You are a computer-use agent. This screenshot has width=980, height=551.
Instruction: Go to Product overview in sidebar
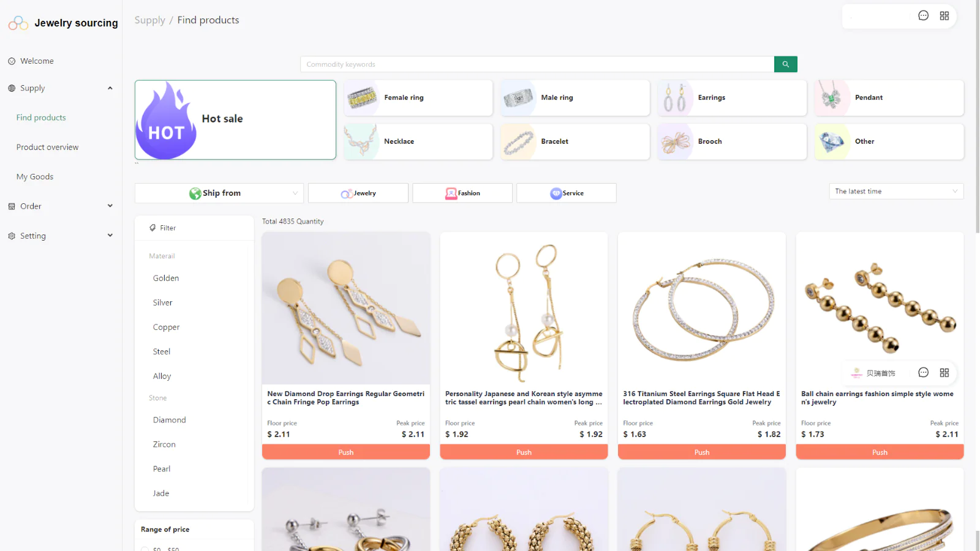coord(47,148)
